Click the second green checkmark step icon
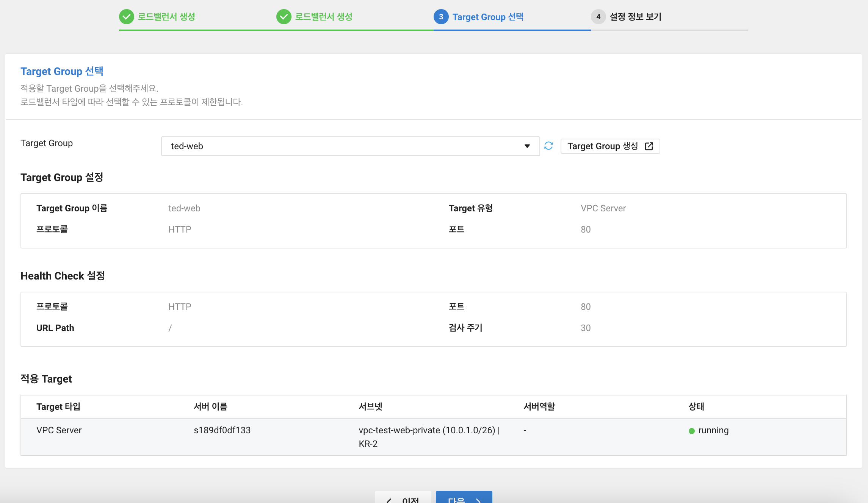Screen dimensions: 868x503 tap(284, 17)
